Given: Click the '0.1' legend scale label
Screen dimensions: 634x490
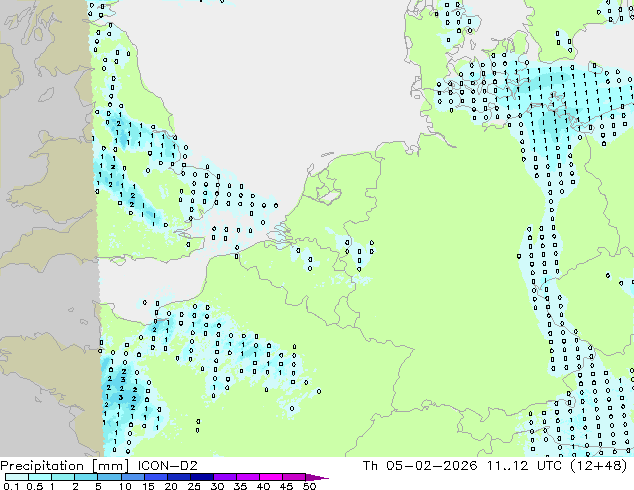Looking at the screenshot, I should coord(11,486).
